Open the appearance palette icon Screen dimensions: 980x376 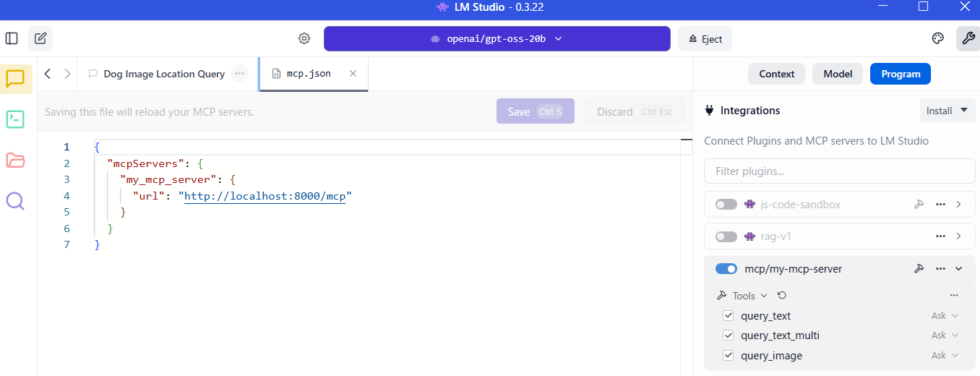tap(938, 38)
